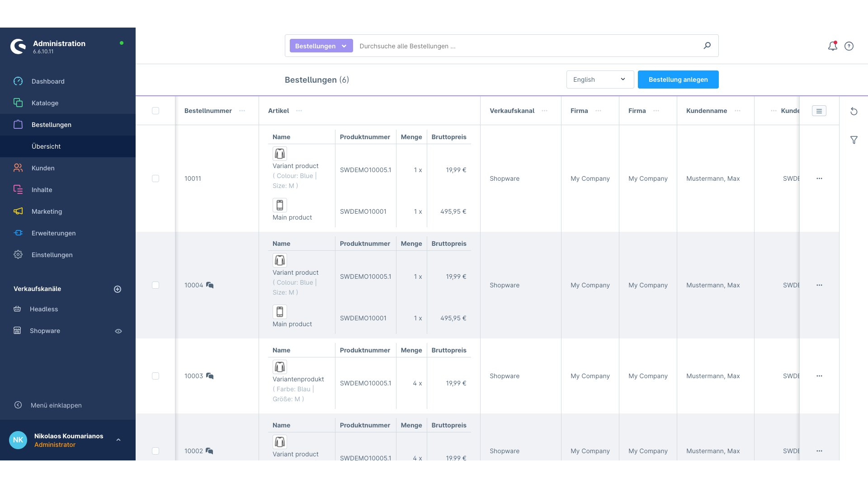
Task: Click the Erweiterungen puzzle icon
Action: [18, 233]
